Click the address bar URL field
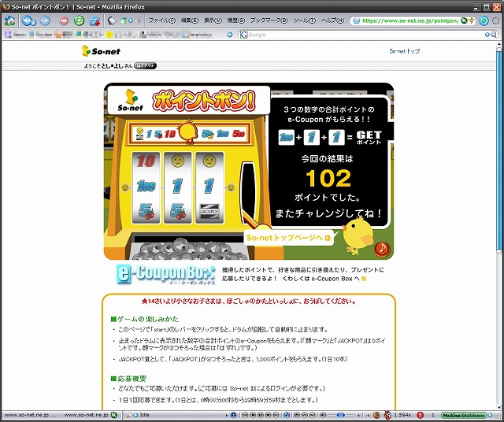 [x=409, y=21]
